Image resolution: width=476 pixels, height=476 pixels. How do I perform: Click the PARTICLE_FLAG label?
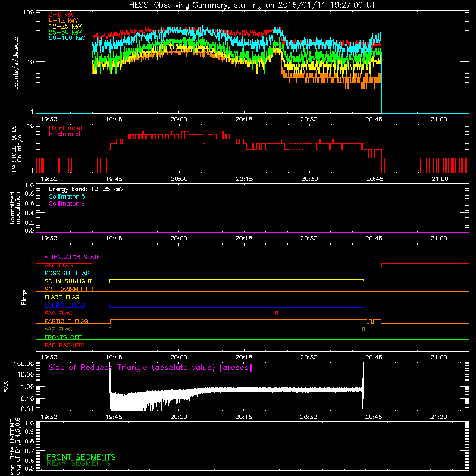(67, 321)
